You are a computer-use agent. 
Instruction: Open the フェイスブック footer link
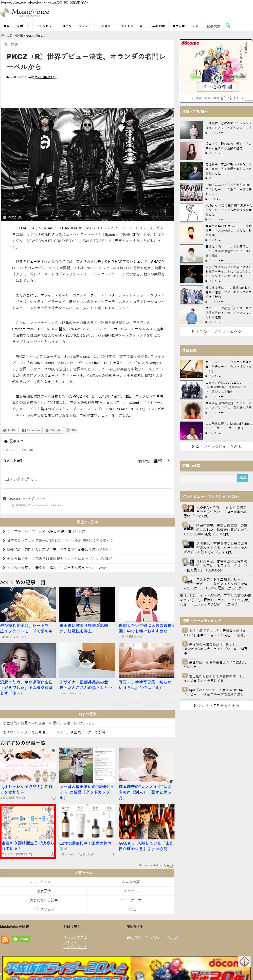click(75, 947)
